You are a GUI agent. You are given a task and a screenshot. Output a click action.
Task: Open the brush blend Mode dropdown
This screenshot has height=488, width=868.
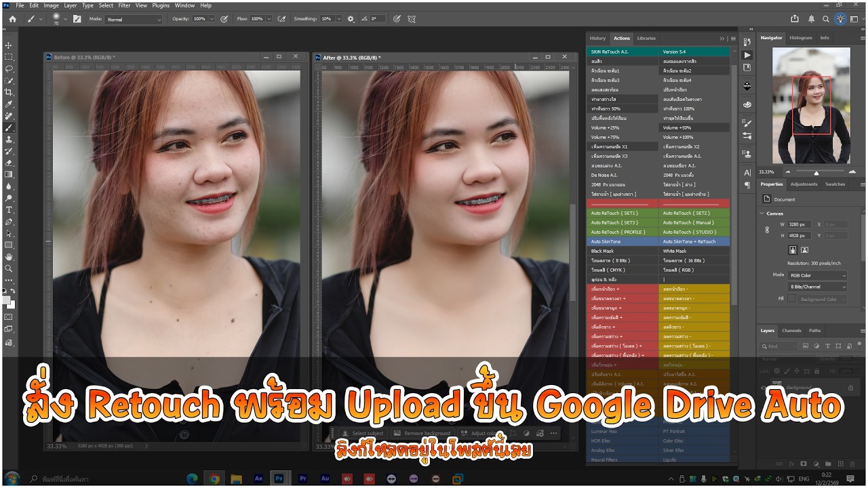pyautogui.click(x=134, y=19)
